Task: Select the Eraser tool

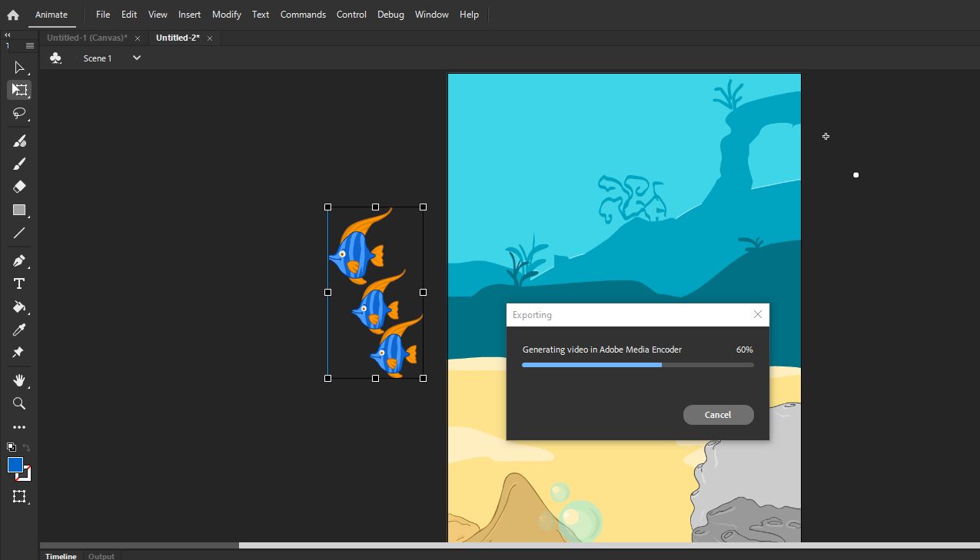Action: coord(19,187)
